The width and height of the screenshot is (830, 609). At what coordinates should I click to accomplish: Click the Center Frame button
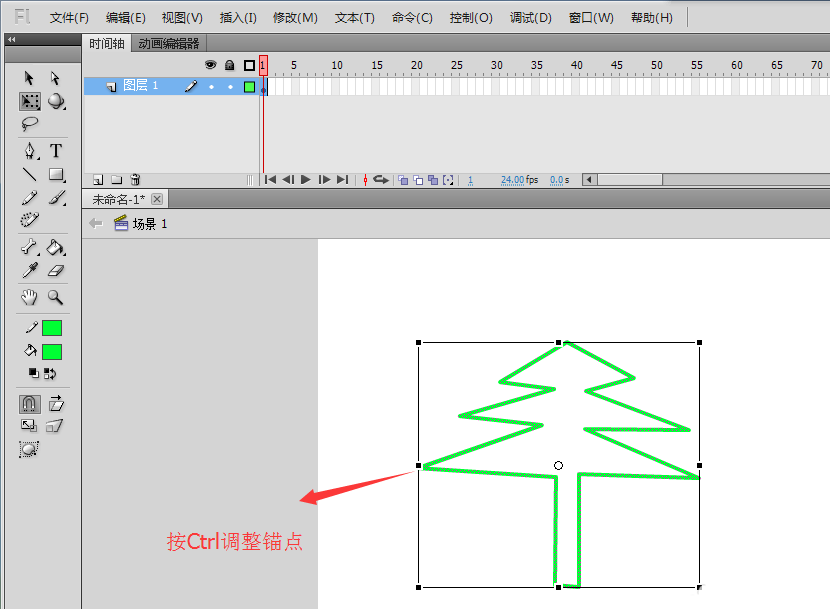[x=365, y=180]
